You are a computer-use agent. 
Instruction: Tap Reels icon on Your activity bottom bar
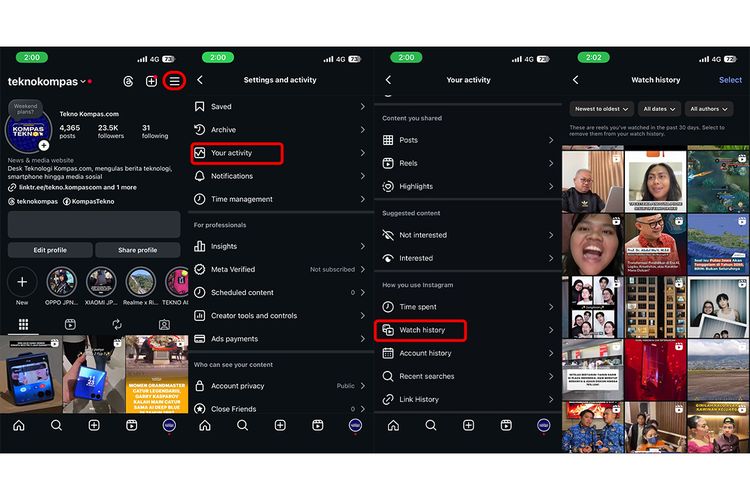coord(506,425)
